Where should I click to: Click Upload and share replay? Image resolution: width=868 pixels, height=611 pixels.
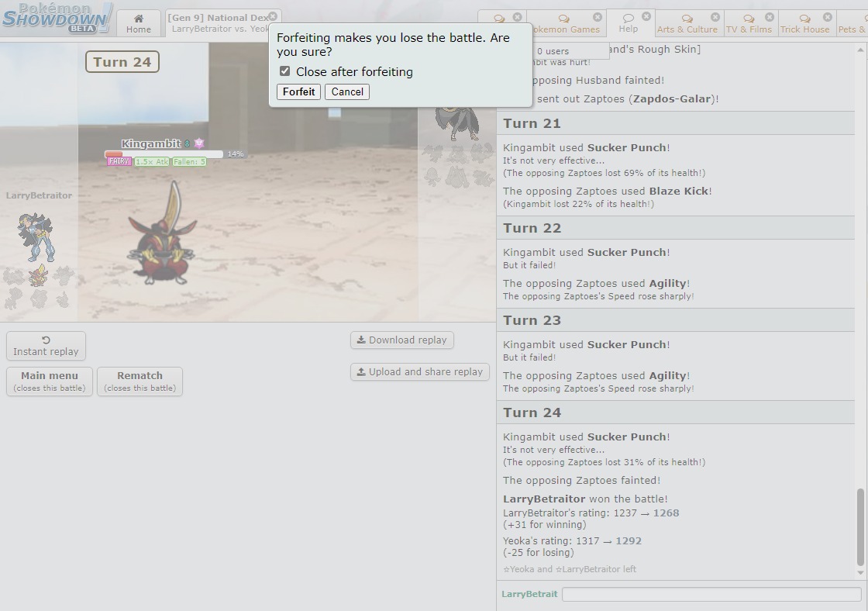pyautogui.click(x=419, y=371)
